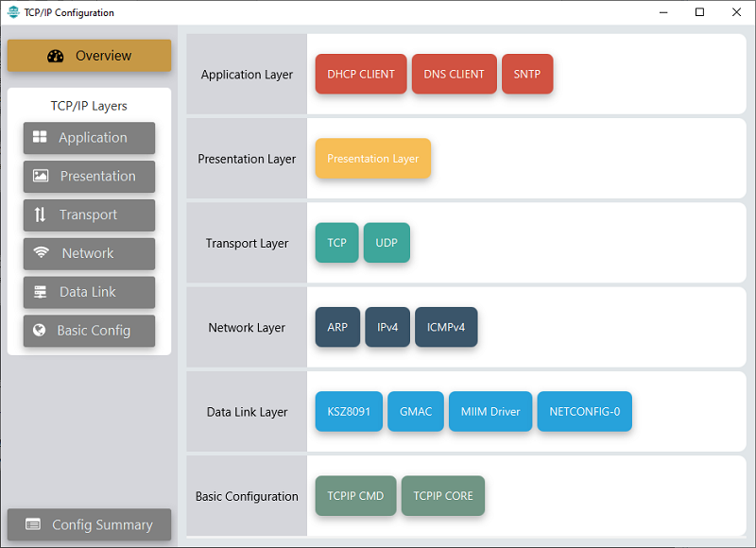The height and width of the screenshot is (548, 756).
Task: Choose the UDP transport module
Action: pos(387,243)
